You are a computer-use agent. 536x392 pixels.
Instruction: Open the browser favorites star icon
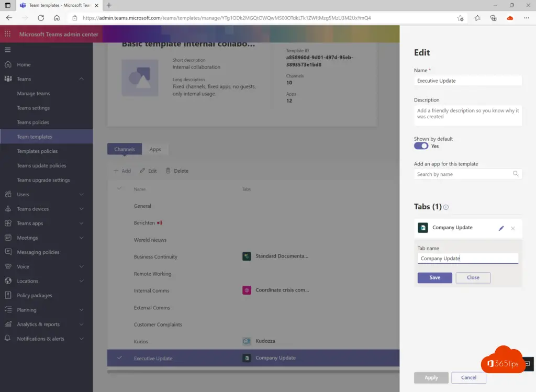click(x=477, y=18)
